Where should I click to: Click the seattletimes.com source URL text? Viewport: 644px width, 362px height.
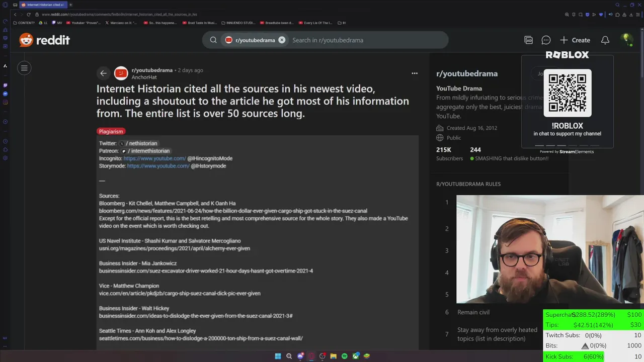click(x=201, y=338)
